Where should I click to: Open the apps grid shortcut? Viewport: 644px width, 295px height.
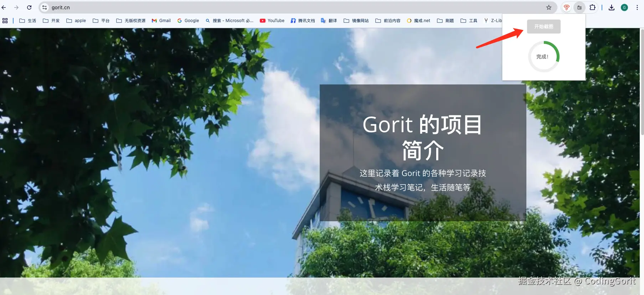5,21
